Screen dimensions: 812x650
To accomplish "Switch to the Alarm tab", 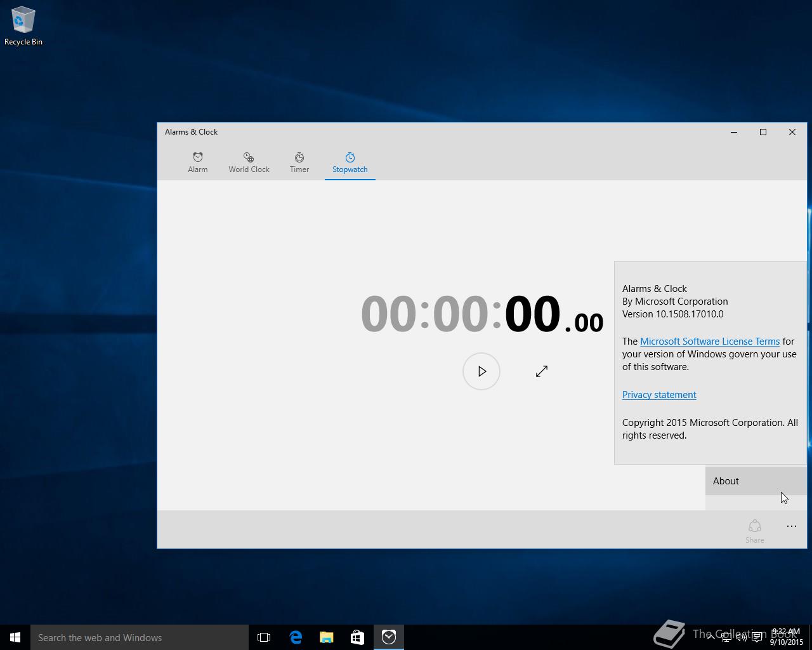I will pos(198,162).
